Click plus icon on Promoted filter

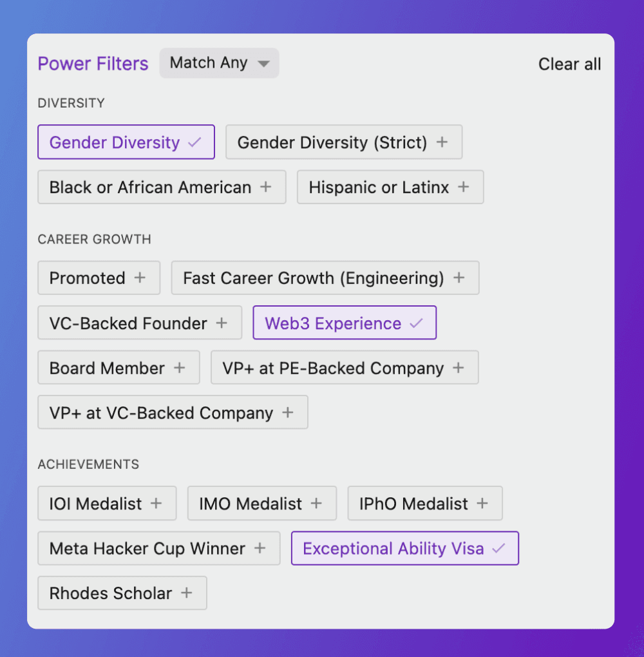tap(140, 278)
